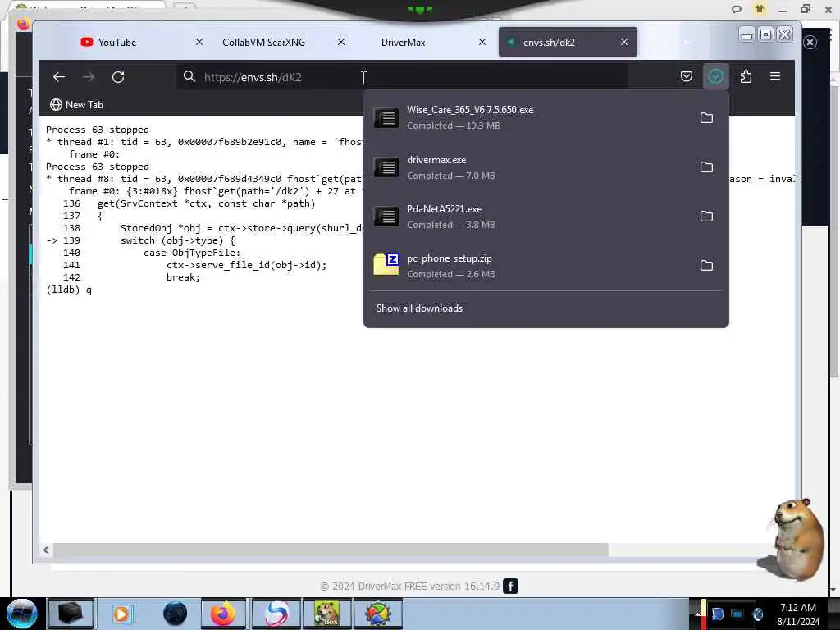Click the 'get(SrvContext *ctx, const char *path)' line
This screenshot has height=630, width=840.
206,203
